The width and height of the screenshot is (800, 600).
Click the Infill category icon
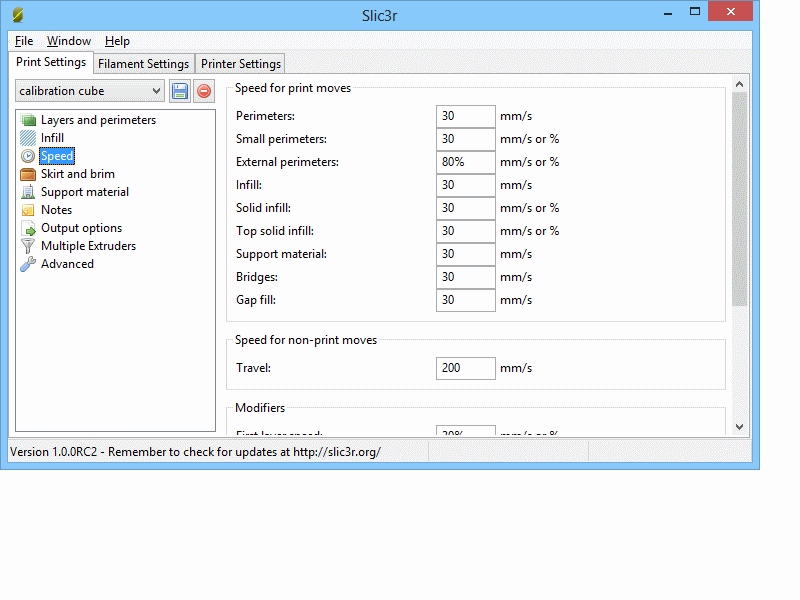(28, 138)
